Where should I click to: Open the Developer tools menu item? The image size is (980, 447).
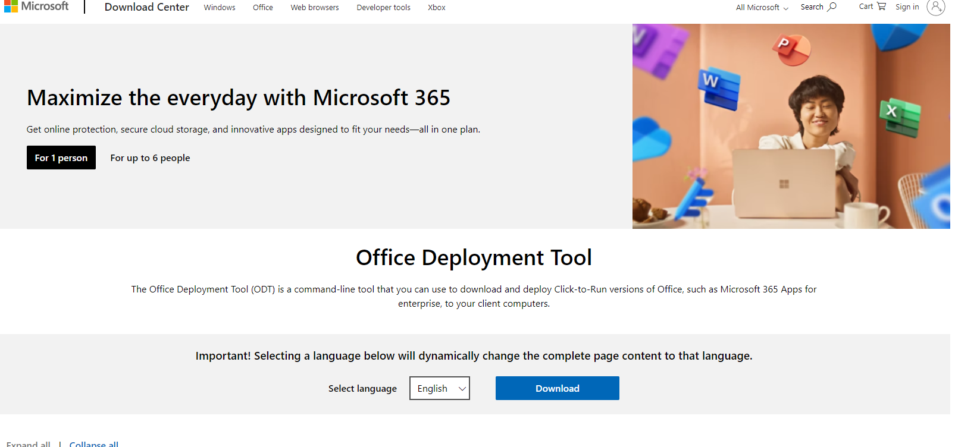(384, 8)
